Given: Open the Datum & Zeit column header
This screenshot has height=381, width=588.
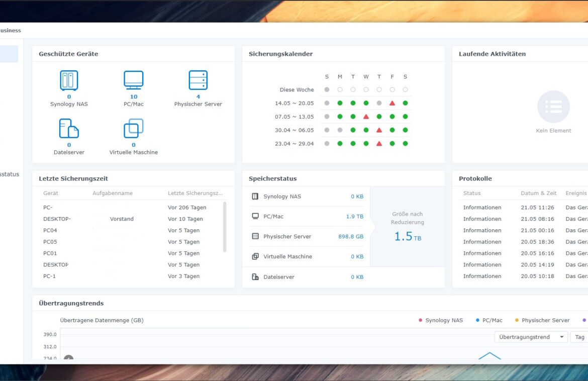Looking at the screenshot, I should click(x=539, y=193).
